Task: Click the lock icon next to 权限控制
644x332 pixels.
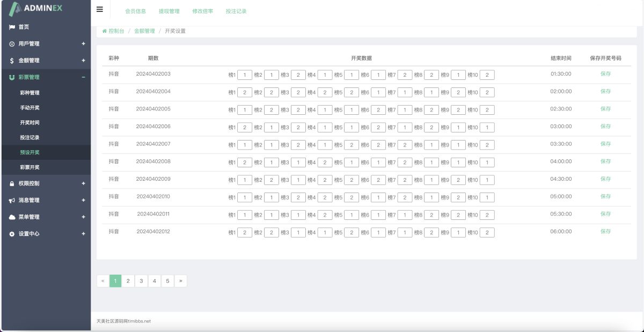Action: (x=12, y=183)
